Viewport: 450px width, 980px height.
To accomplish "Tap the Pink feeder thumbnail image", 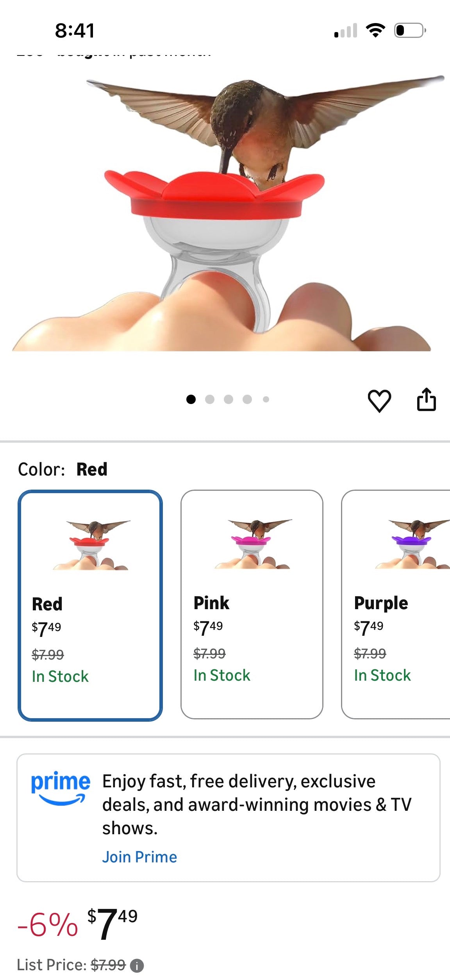I will tap(253, 544).
